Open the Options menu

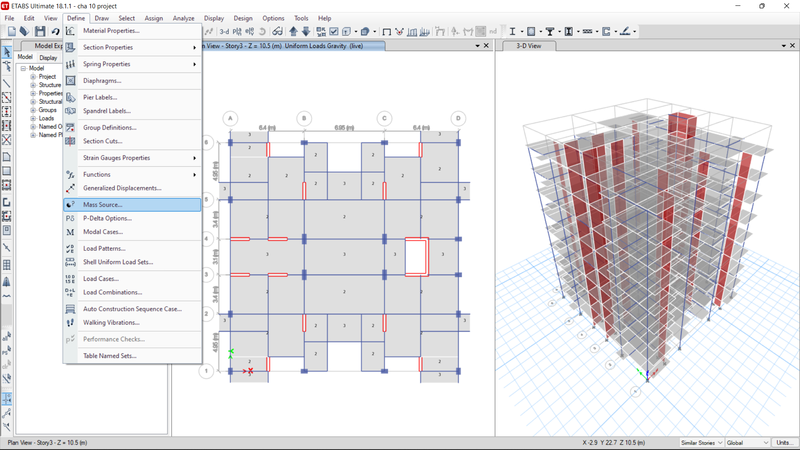[273, 18]
